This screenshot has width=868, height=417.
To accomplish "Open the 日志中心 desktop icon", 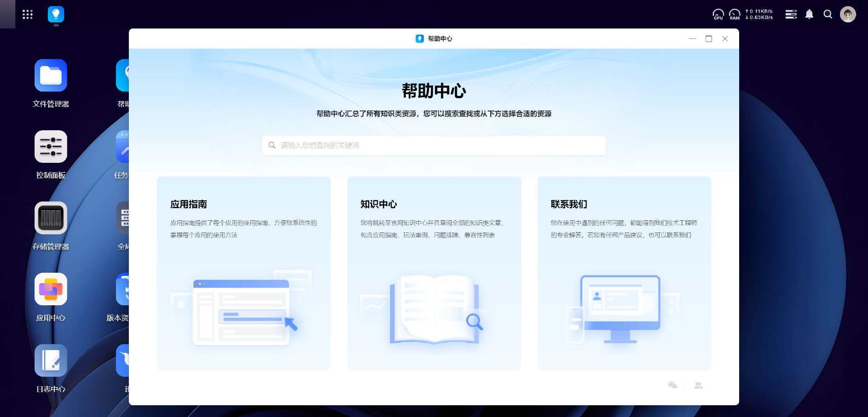I will pyautogui.click(x=51, y=360).
